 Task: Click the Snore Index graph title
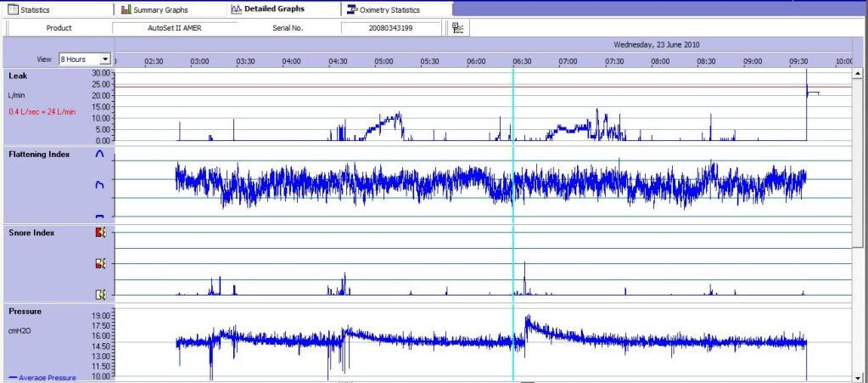click(31, 233)
